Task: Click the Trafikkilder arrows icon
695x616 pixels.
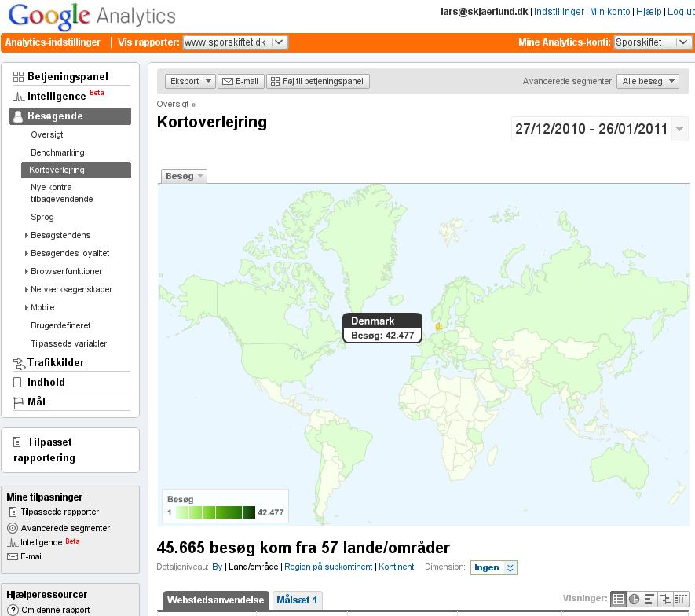Action: click(x=19, y=363)
